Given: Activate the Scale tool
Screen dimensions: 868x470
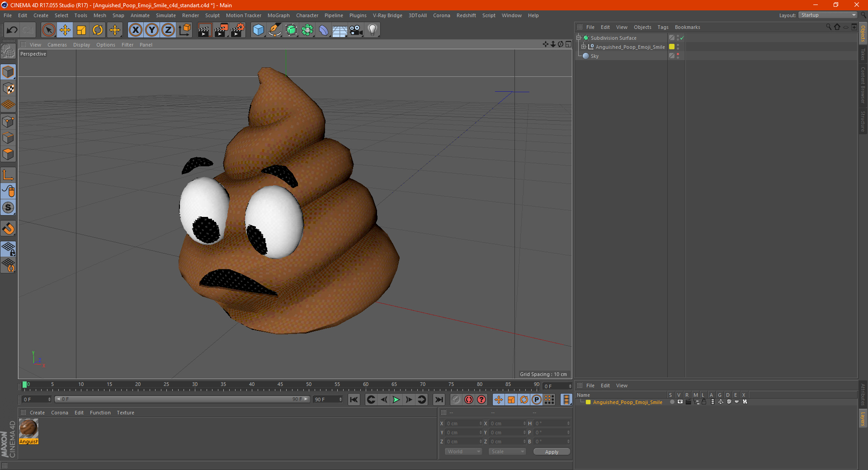Looking at the screenshot, I should click(x=81, y=30).
